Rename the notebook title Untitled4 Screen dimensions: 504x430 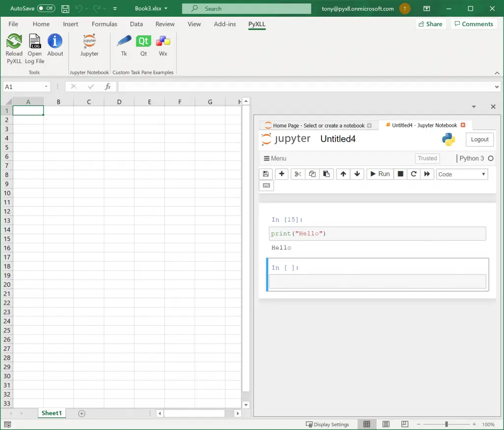tap(338, 139)
